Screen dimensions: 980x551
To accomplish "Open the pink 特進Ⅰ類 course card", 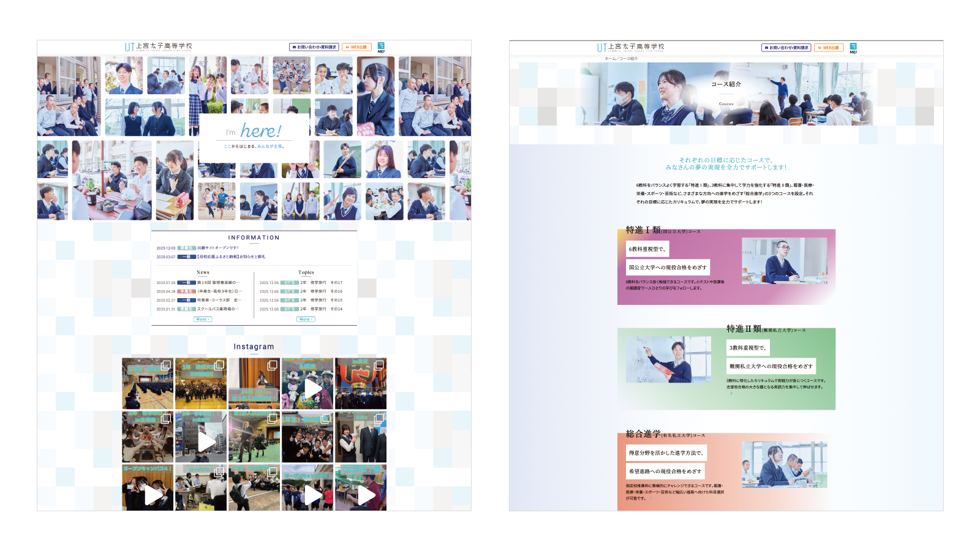I will (x=726, y=268).
